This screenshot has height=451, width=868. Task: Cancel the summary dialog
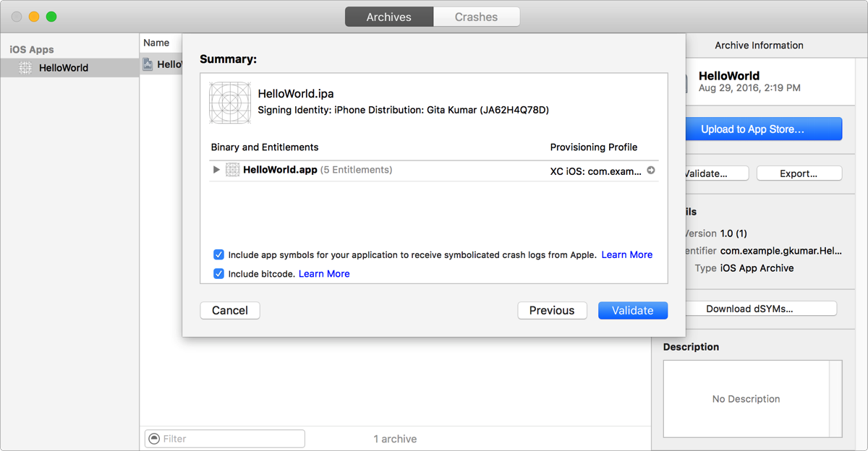coord(230,310)
